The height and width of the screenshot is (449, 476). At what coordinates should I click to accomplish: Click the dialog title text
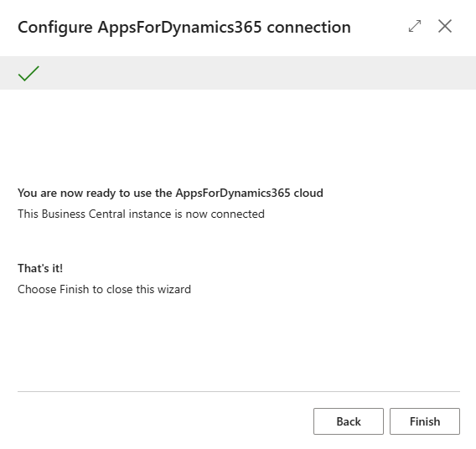pos(184,28)
